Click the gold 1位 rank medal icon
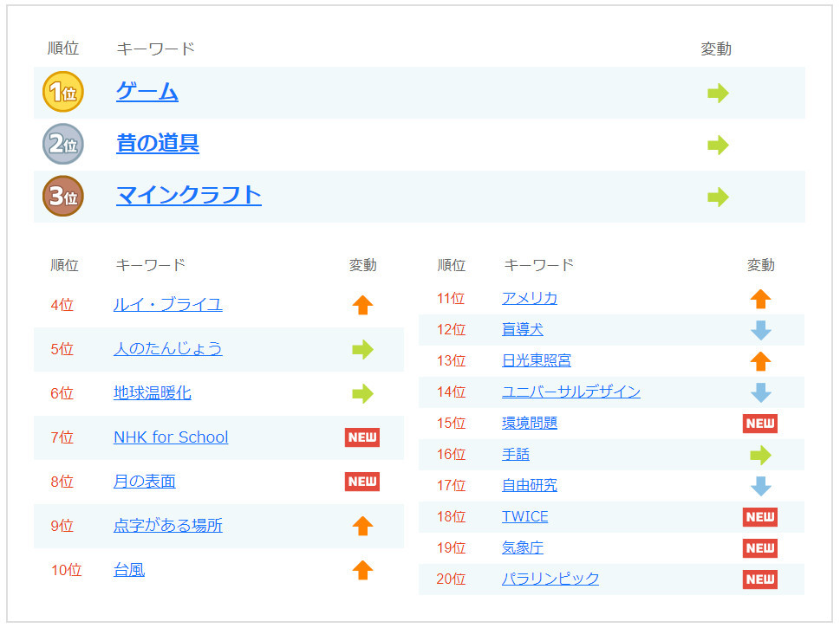 (x=63, y=92)
